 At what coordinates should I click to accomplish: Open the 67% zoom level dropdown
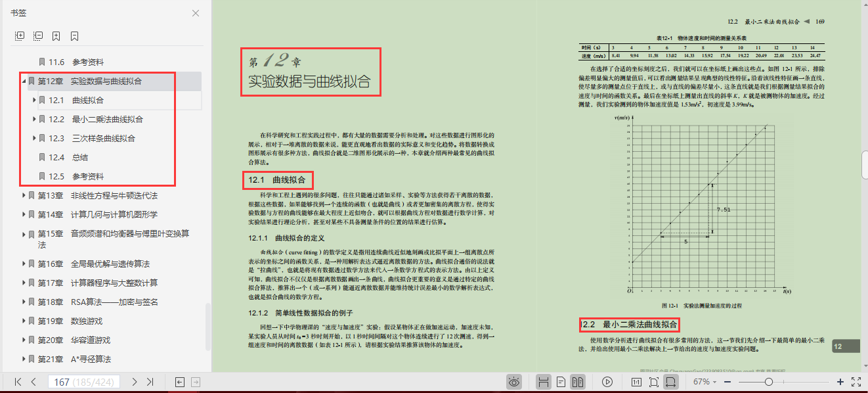tap(704, 381)
